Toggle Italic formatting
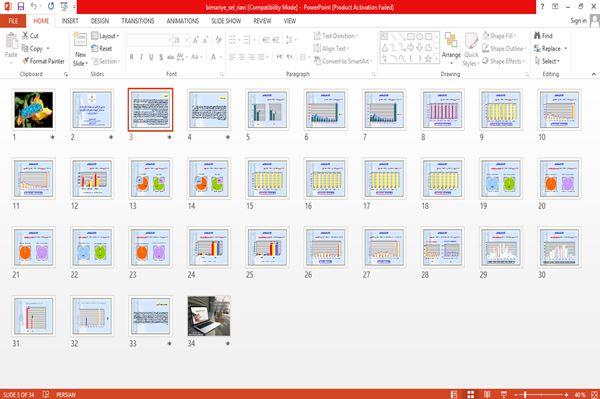The width and height of the screenshot is (600, 399). coord(141,57)
